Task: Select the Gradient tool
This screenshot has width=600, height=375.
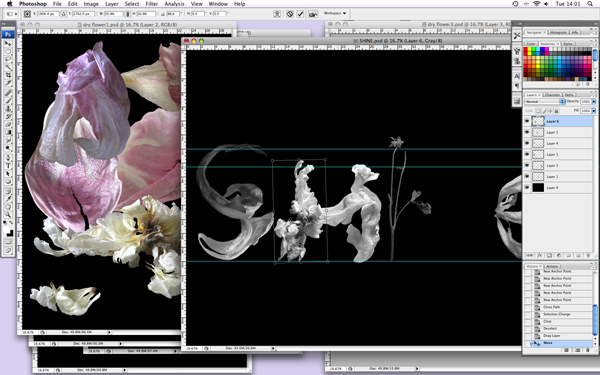Action: 8,132
